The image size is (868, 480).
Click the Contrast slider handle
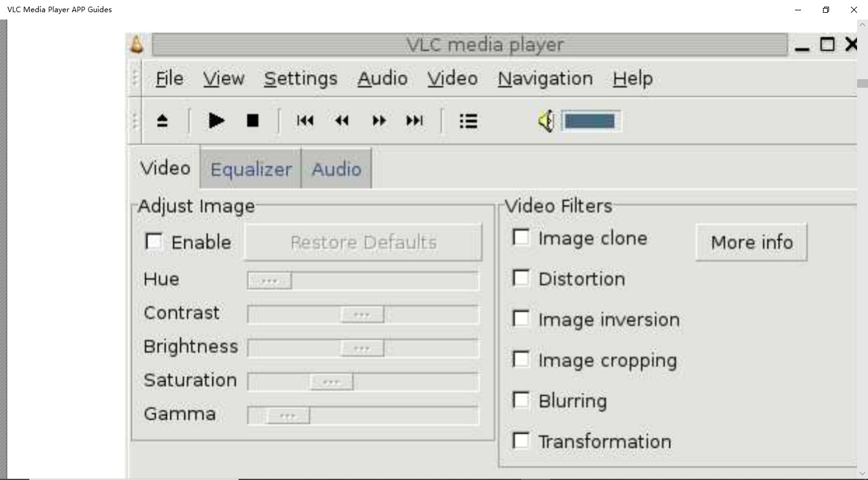(x=362, y=315)
